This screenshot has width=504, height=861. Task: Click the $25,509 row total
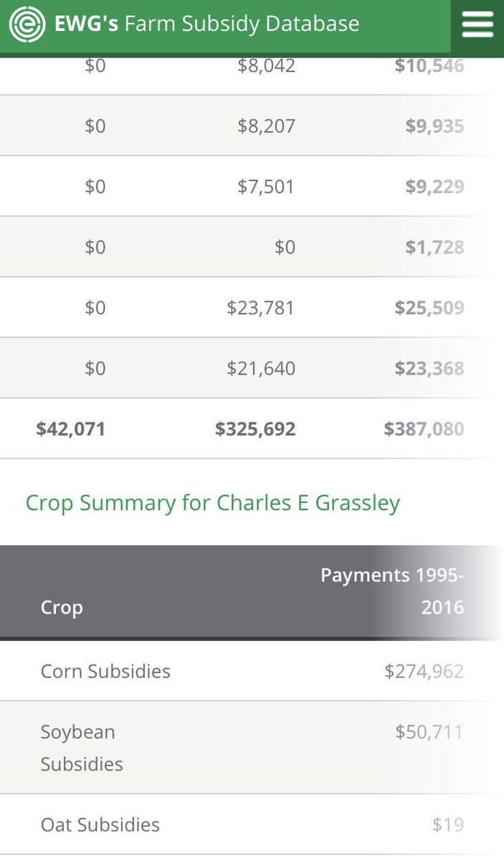click(x=429, y=308)
